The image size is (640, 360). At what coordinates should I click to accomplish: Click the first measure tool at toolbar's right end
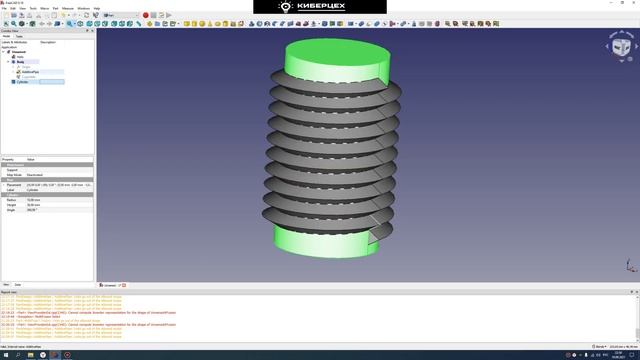point(448,24)
